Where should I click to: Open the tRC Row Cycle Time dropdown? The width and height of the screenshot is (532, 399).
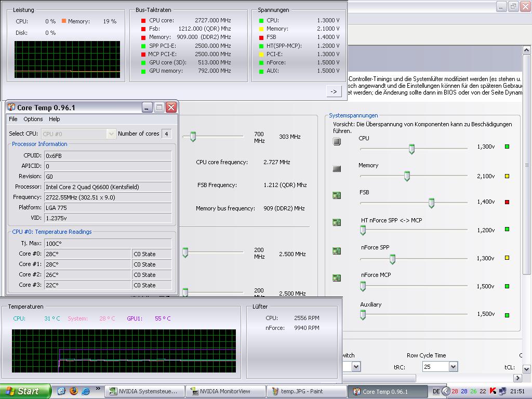453,367
